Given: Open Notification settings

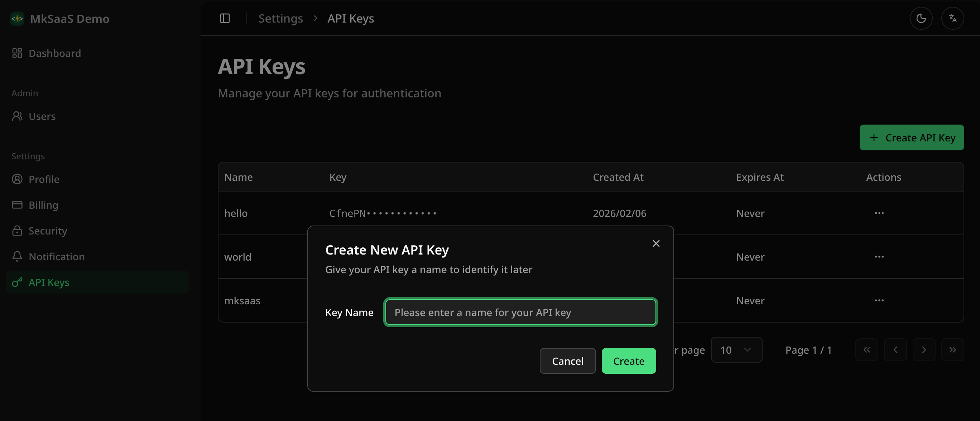Looking at the screenshot, I should 56,257.
